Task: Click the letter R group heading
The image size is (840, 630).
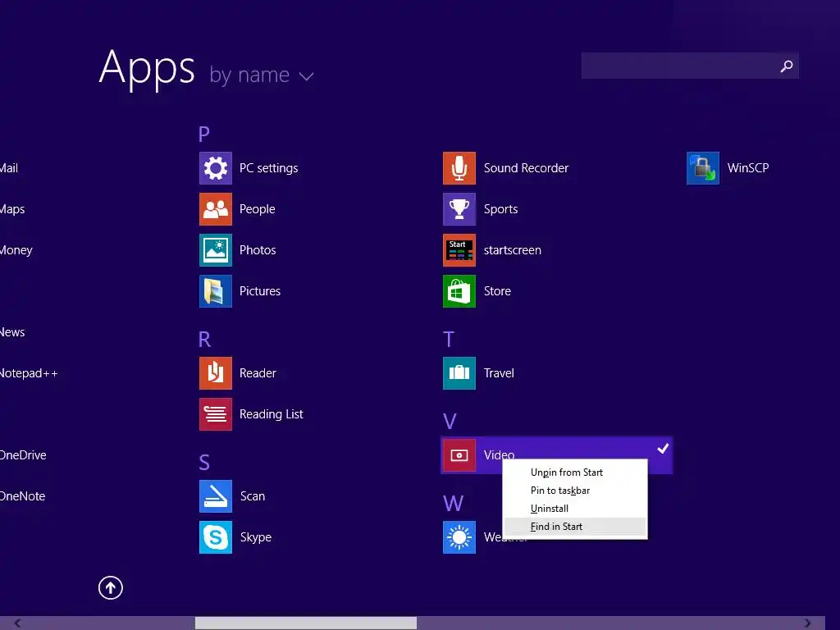Action: 204,339
